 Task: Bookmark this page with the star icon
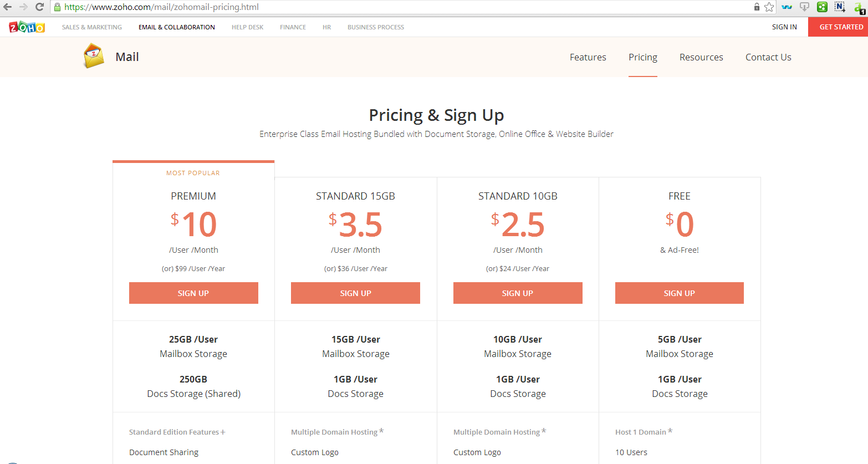[x=769, y=7]
